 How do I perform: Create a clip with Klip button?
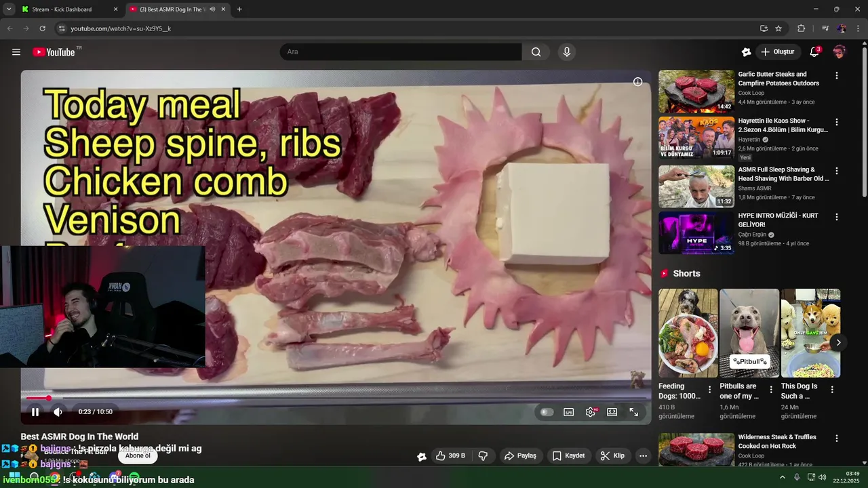coord(612,455)
